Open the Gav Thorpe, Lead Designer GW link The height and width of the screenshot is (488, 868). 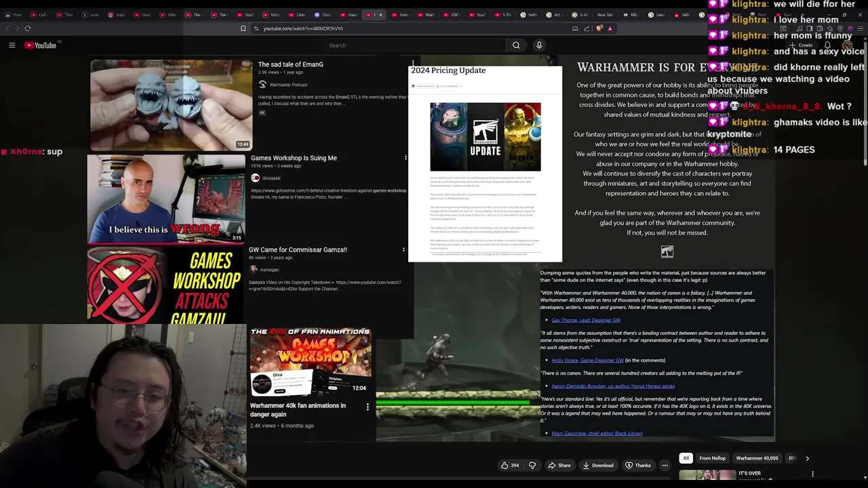pyautogui.click(x=586, y=320)
